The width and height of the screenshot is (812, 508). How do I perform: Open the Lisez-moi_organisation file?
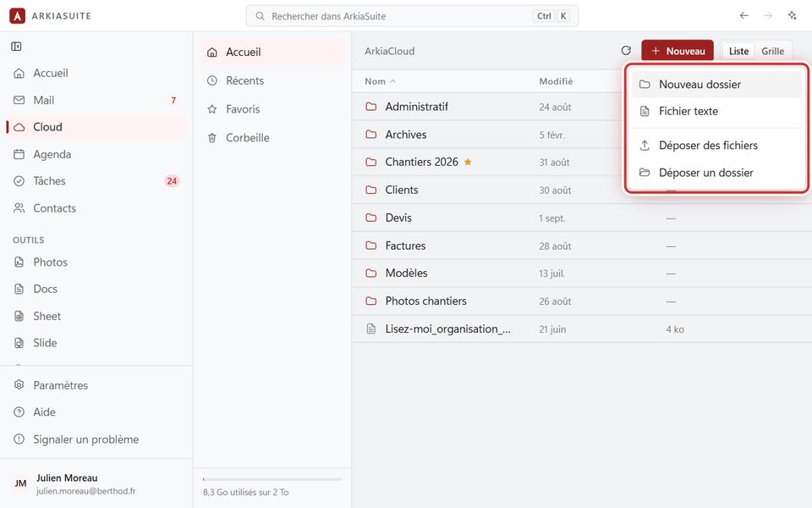(x=447, y=329)
